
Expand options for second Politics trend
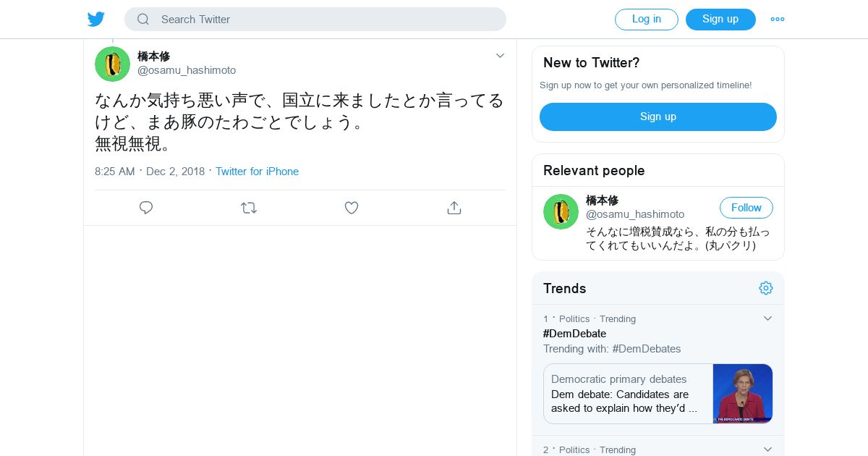click(768, 449)
